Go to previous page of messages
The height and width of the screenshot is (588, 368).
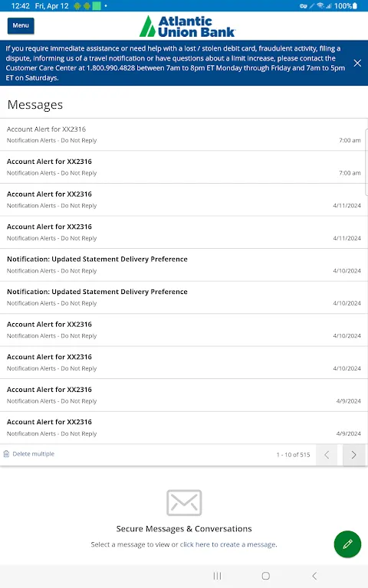(327, 455)
